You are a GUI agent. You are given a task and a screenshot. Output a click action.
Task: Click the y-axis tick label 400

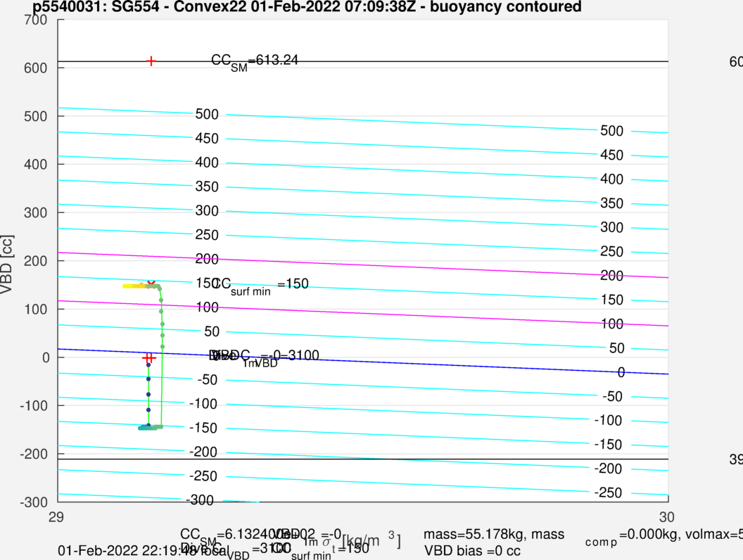pyautogui.click(x=36, y=165)
